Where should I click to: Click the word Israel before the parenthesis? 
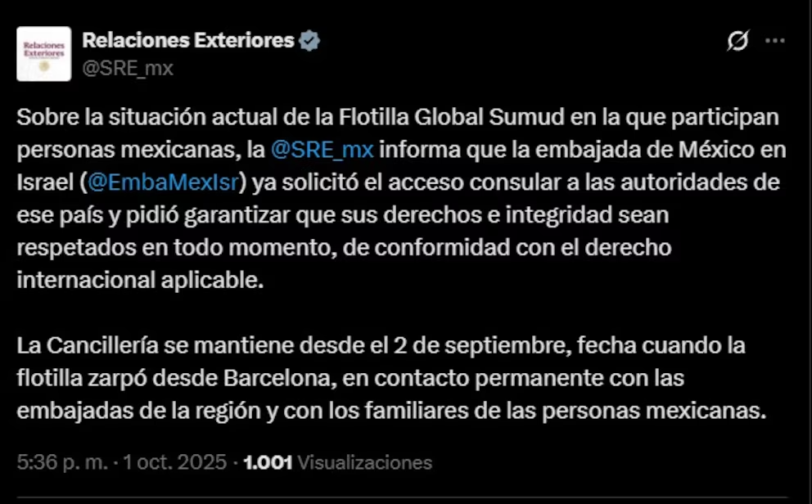(43, 182)
